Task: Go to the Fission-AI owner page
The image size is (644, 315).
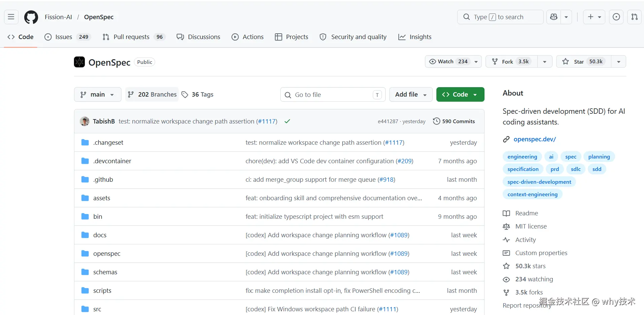Action: click(58, 17)
